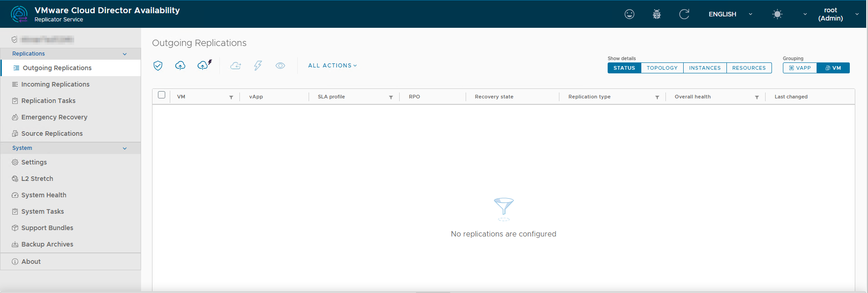Click the shield checkmark toolbar icon

[x=158, y=66]
